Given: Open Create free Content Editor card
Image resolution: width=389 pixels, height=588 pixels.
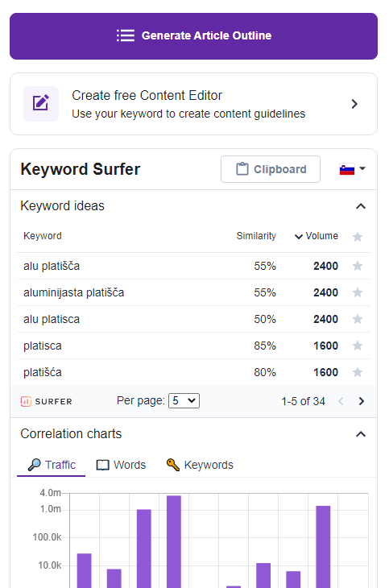Looking at the screenshot, I should (x=193, y=104).
